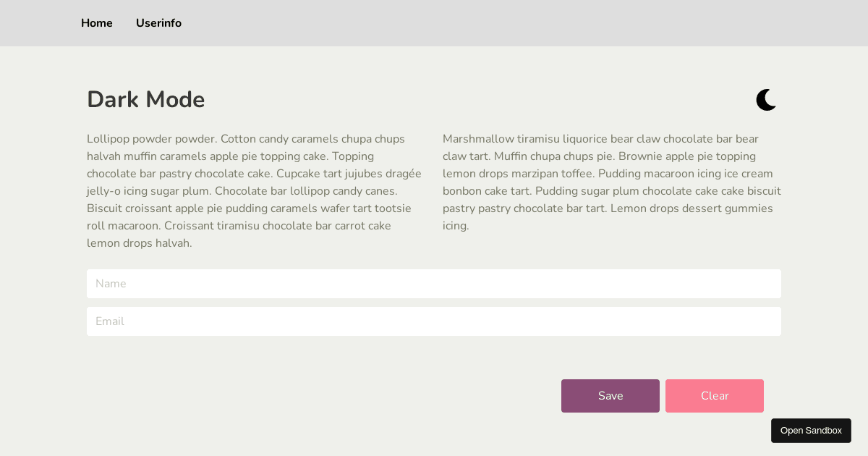Click into the Email field
The image size is (868, 456).
[x=434, y=321]
